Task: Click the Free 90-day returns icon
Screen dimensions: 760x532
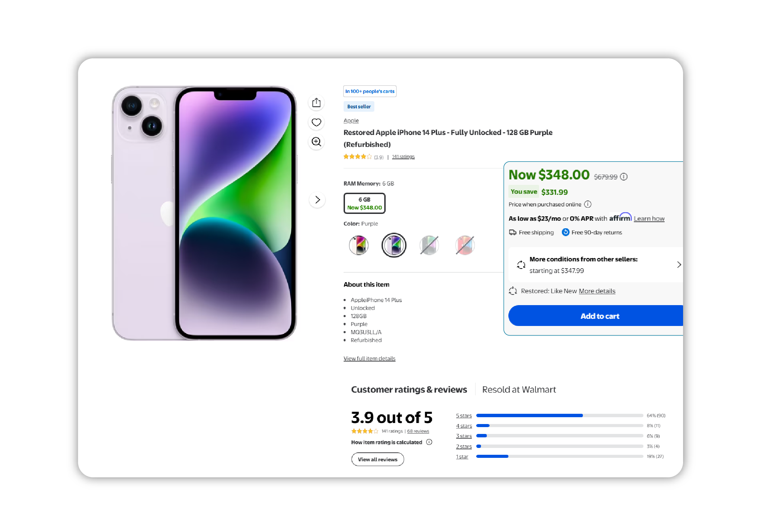Action: [565, 232]
